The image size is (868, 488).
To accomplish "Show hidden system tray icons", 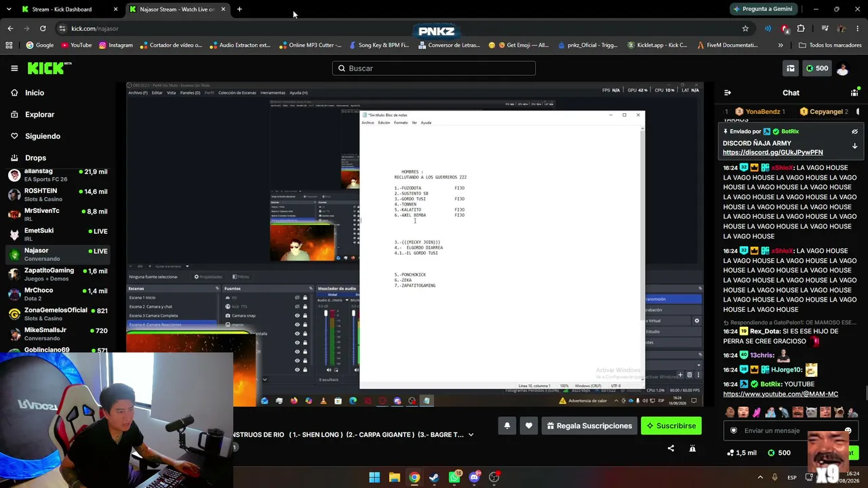I will click(x=760, y=477).
